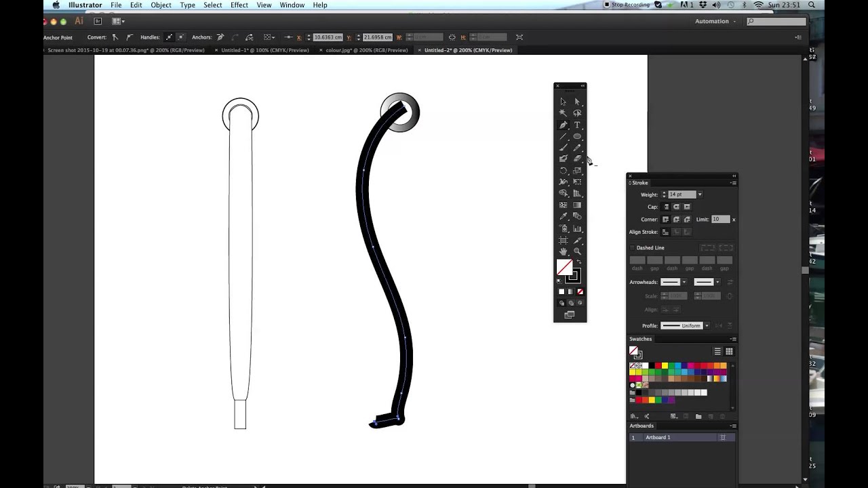Image resolution: width=868 pixels, height=488 pixels.
Task: Open Stroke panel options menu
Action: click(733, 183)
